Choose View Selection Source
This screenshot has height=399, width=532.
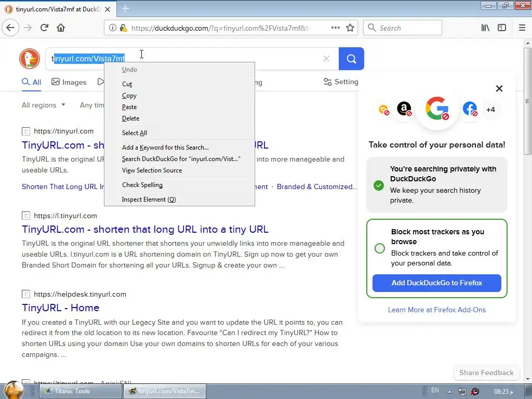[x=179, y=170]
